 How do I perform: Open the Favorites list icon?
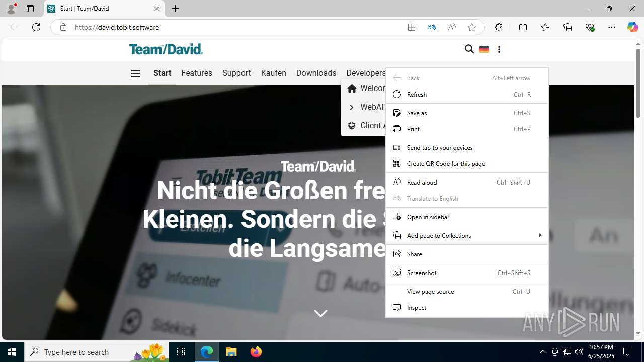click(545, 27)
